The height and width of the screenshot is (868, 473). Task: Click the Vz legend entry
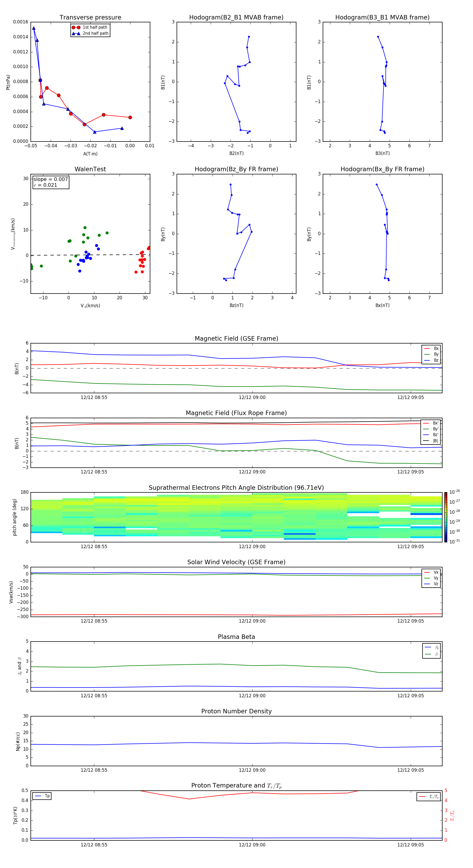click(x=431, y=584)
